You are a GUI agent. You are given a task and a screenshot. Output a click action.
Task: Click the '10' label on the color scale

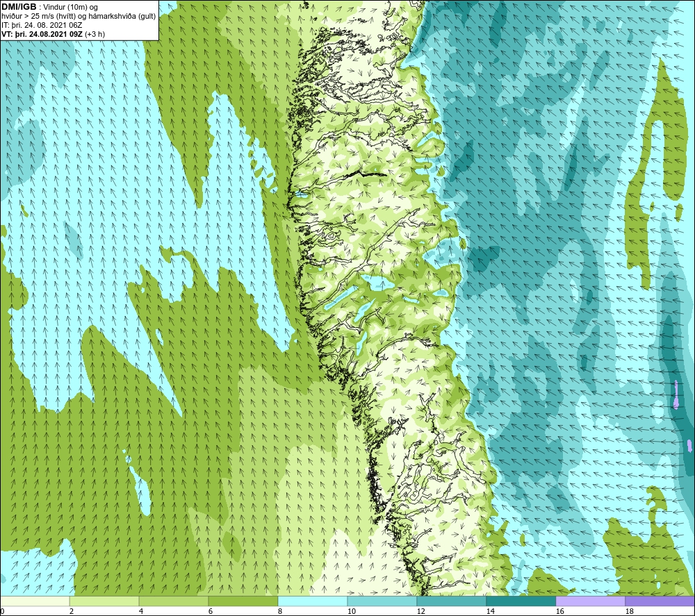point(351,612)
